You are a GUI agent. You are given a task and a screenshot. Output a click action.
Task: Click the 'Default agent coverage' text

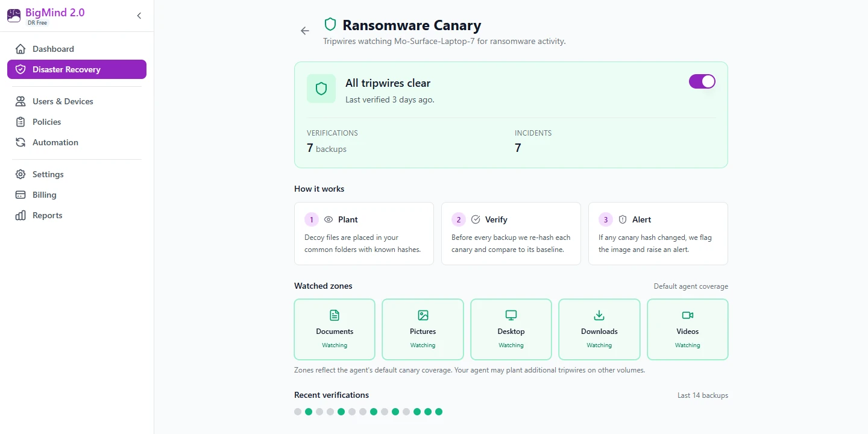point(691,286)
